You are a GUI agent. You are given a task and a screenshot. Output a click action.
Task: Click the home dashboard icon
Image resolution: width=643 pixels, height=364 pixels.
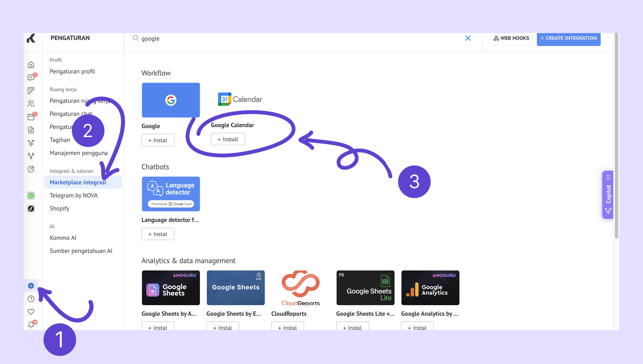pos(31,65)
